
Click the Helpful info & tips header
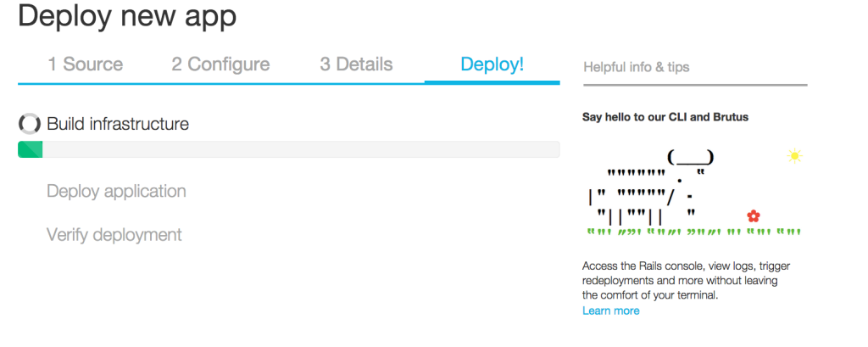(637, 67)
